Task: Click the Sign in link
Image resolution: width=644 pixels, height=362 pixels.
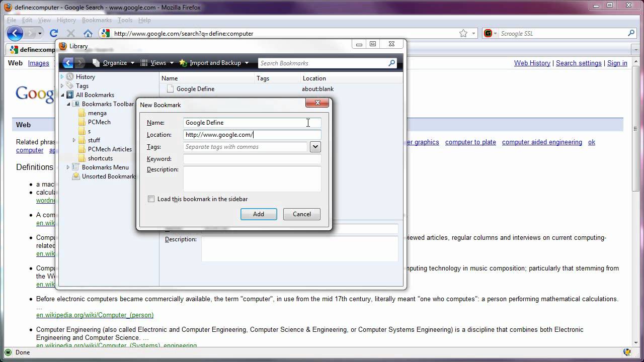Action: click(x=617, y=63)
